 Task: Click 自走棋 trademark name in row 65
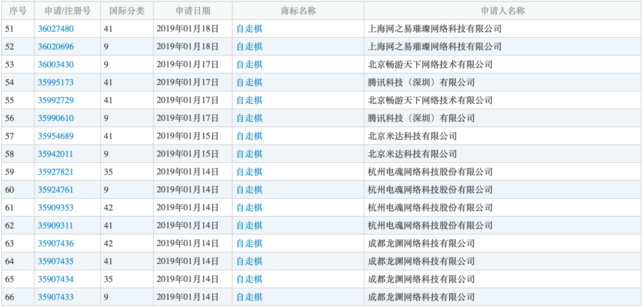tap(249, 279)
